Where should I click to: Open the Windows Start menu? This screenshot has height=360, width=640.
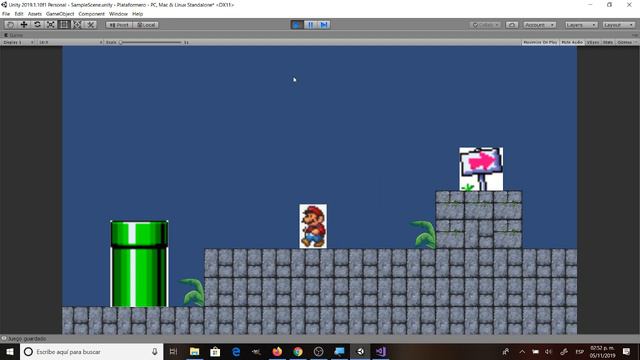click(x=10, y=351)
